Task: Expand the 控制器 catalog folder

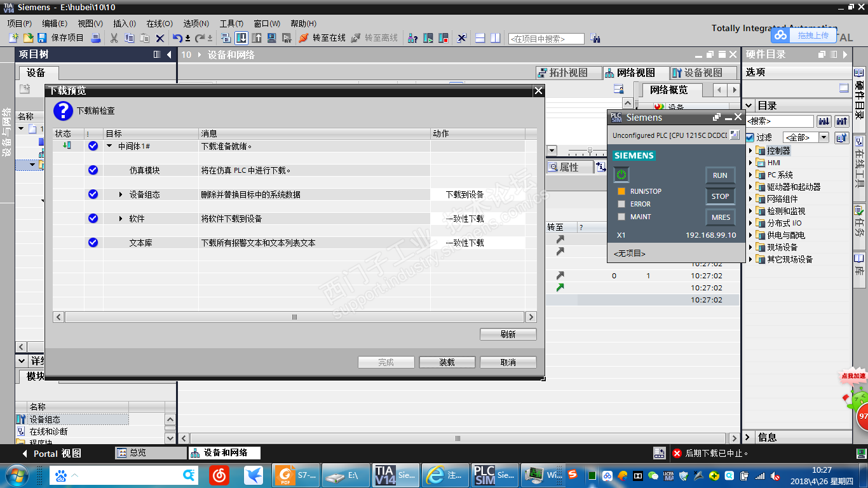Action: pyautogui.click(x=750, y=151)
